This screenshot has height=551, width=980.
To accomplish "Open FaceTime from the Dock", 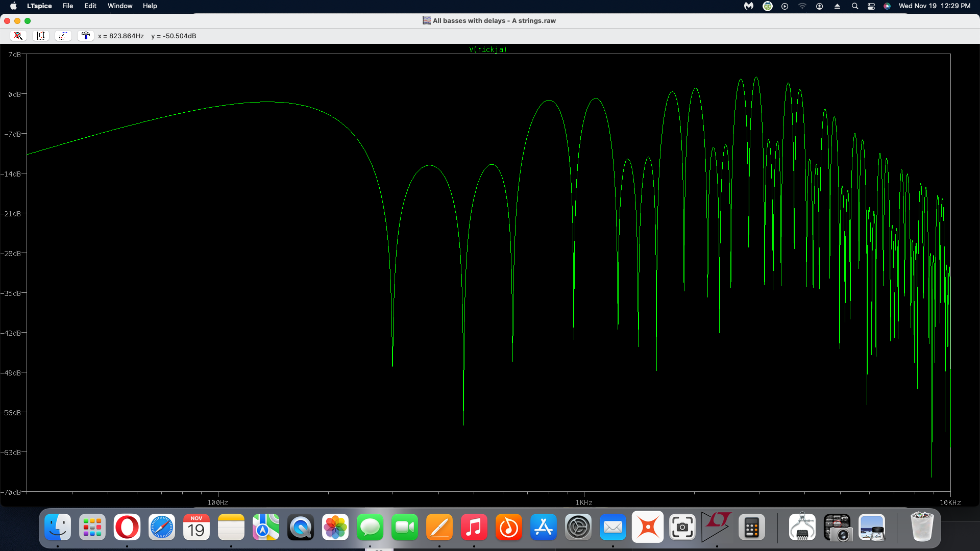I will click(405, 527).
